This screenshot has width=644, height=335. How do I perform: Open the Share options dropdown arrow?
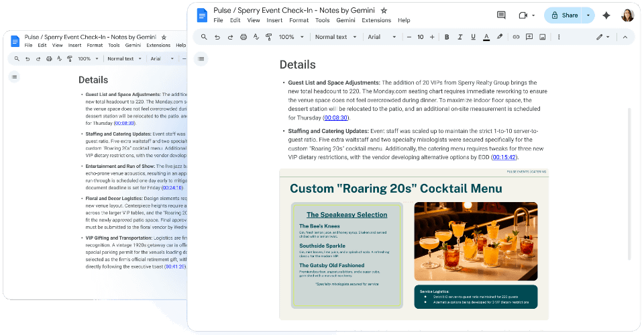588,15
